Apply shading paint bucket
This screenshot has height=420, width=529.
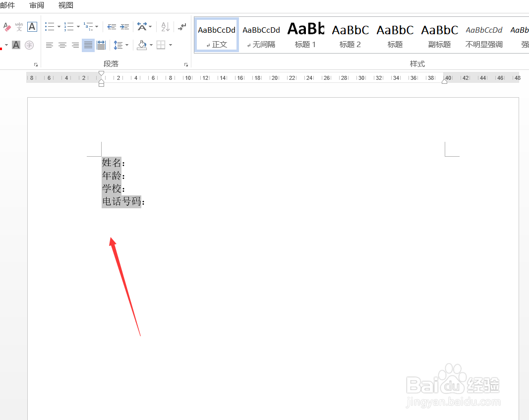click(142, 45)
